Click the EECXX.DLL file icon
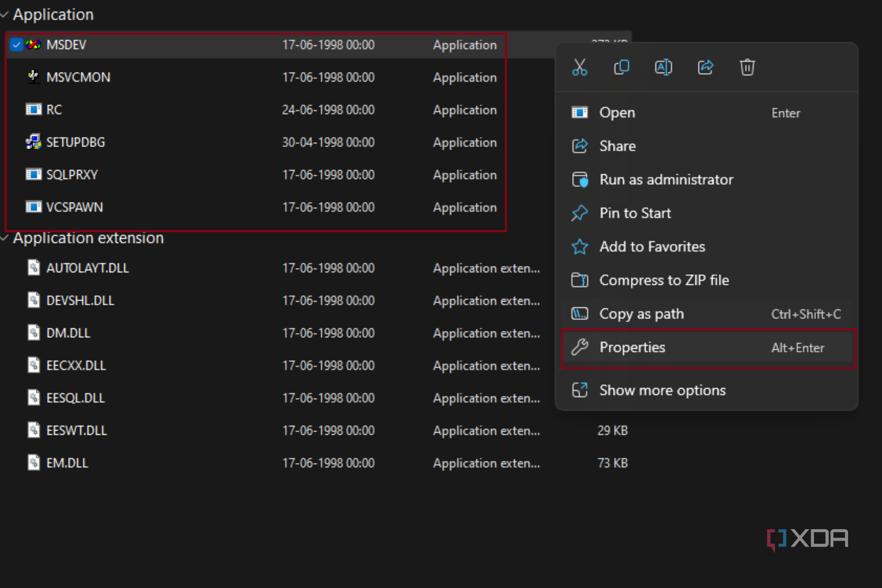 click(x=34, y=365)
